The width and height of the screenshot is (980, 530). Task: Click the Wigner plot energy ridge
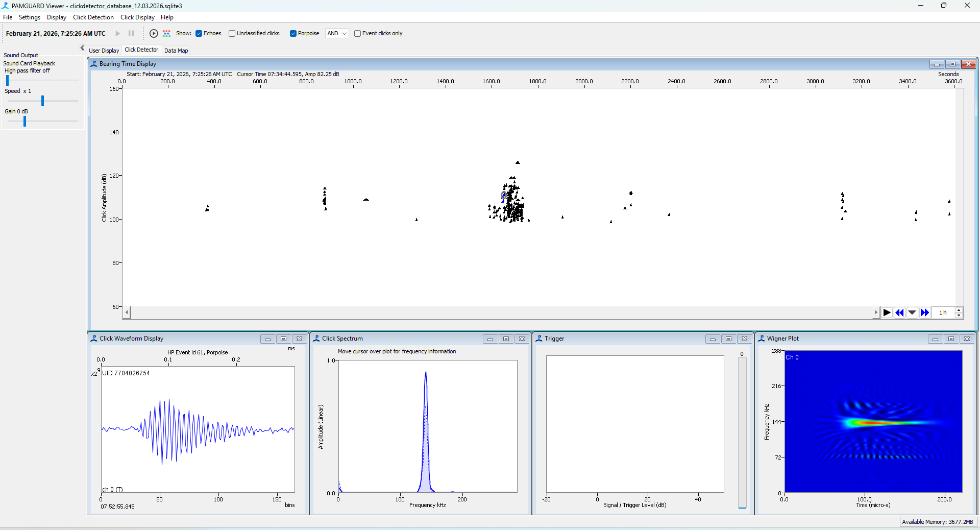coord(883,422)
